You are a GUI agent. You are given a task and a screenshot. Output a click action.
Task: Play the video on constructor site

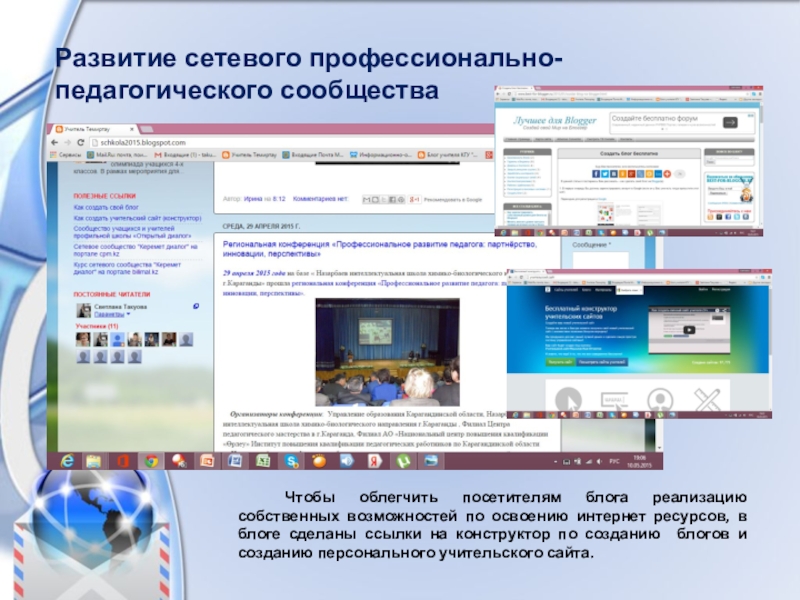click(689, 330)
